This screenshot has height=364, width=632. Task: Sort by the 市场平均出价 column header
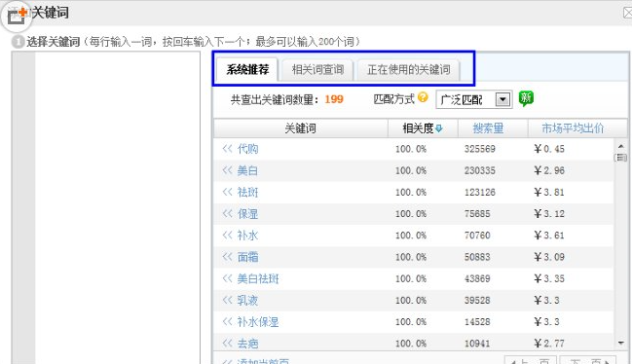click(x=573, y=128)
